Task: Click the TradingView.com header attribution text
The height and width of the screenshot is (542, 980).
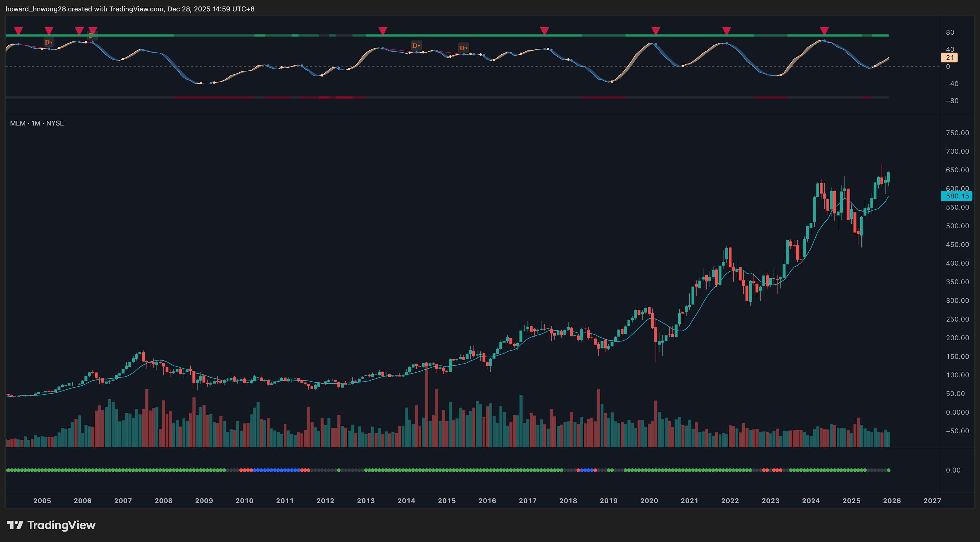Action: coord(136,9)
